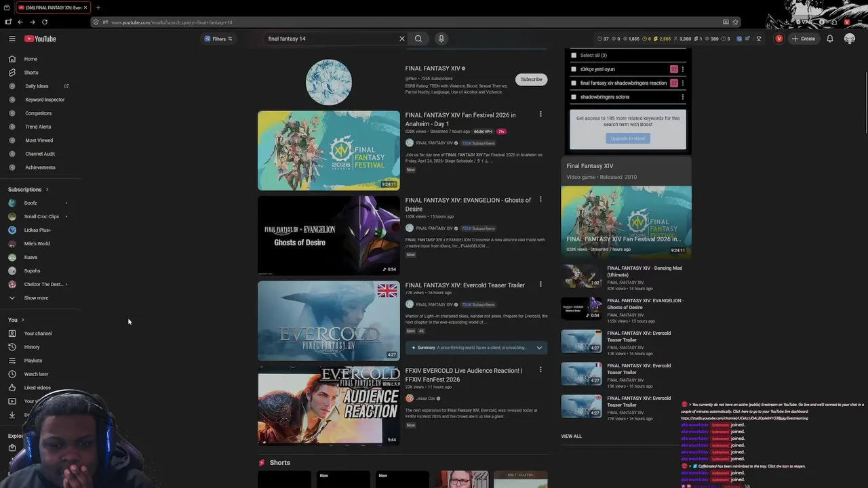Open the FINAL FANTASY XIV channel avatar
868x488 pixels.
(329, 82)
